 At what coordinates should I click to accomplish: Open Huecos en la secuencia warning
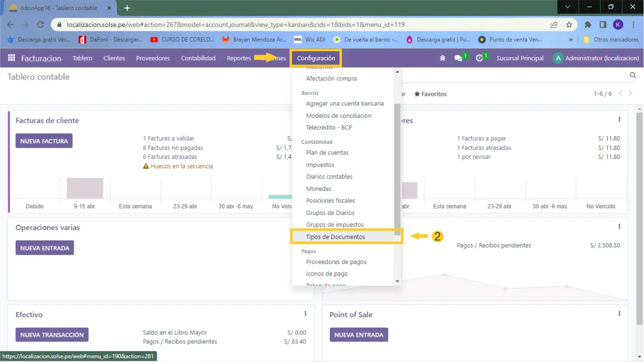pos(178,166)
